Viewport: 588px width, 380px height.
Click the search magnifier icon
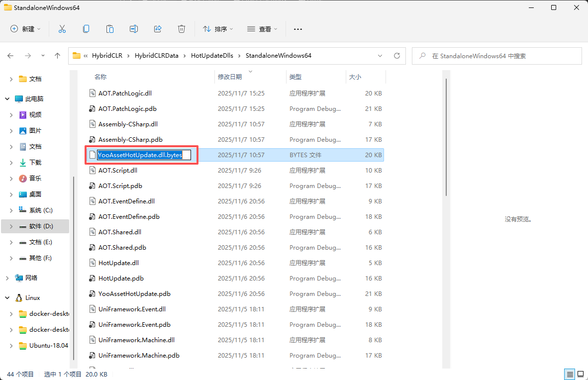(x=423, y=56)
